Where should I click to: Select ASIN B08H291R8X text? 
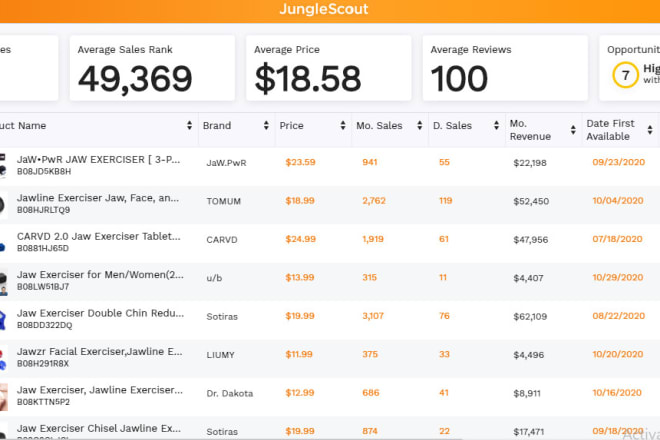coord(43,363)
